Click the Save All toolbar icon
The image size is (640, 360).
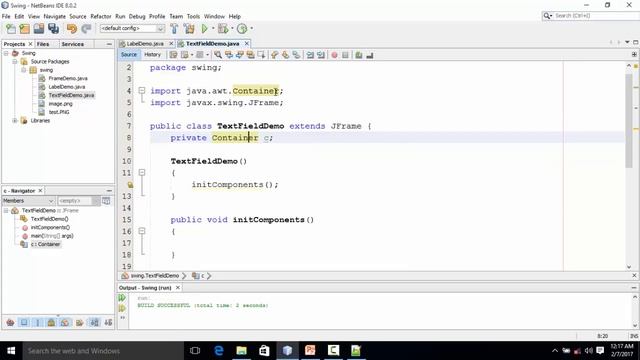53,29
